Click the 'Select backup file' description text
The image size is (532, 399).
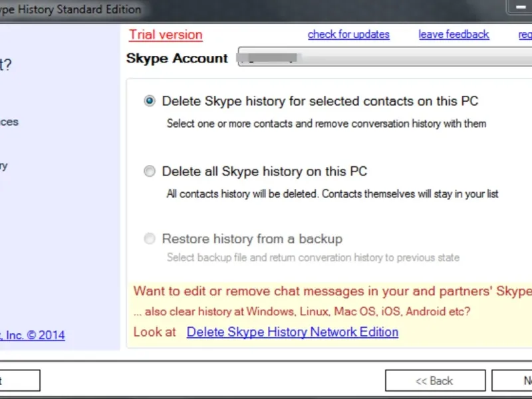(x=313, y=257)
